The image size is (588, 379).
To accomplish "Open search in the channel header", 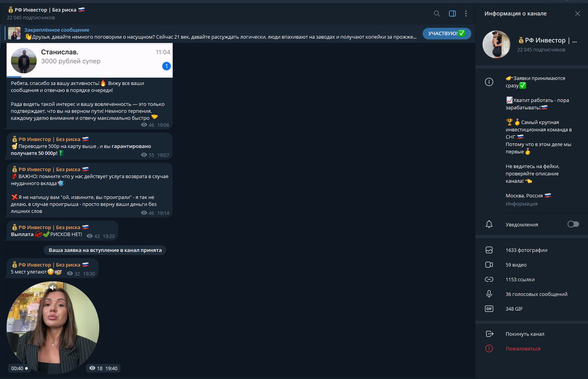I will [x=437, y=14].
